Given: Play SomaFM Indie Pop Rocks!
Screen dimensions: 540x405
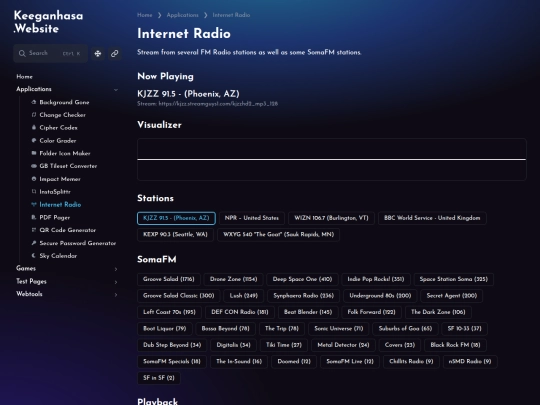Looking at the screenshot, I should point(376,279).
